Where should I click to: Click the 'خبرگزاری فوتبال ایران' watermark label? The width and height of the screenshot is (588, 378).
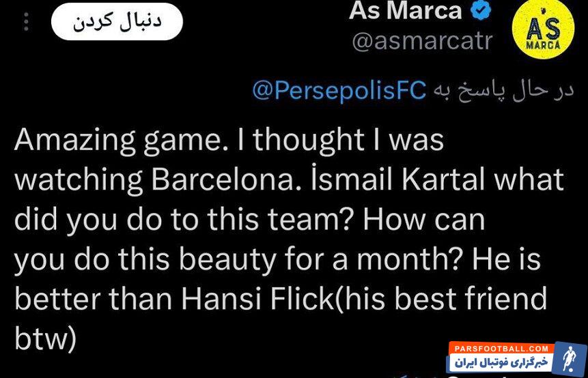502,362
